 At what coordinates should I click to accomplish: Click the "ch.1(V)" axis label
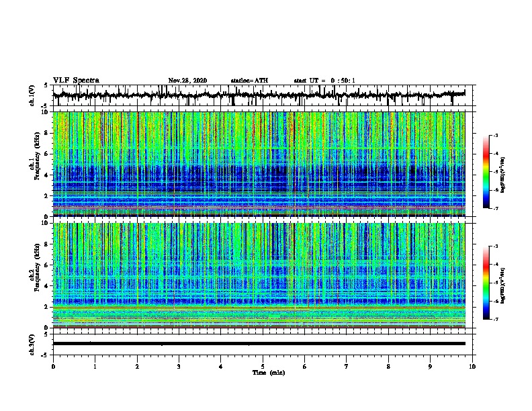(32, 95)
